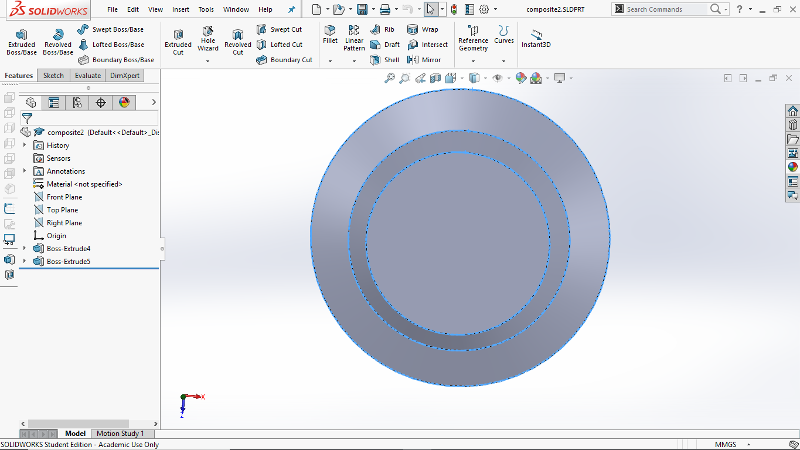Switch to Motion Study 1 tab
The height and width of the screenshot is (450, 800).
point(120,434)
